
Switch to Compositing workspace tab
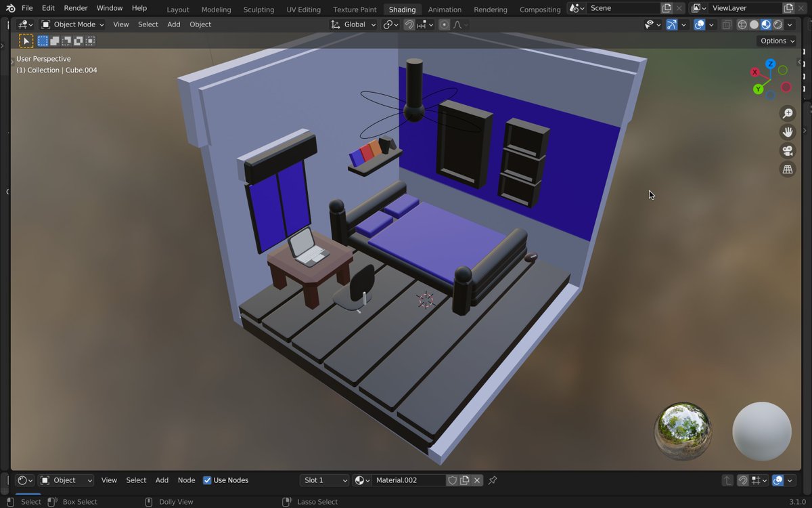[x=540, y=9]
